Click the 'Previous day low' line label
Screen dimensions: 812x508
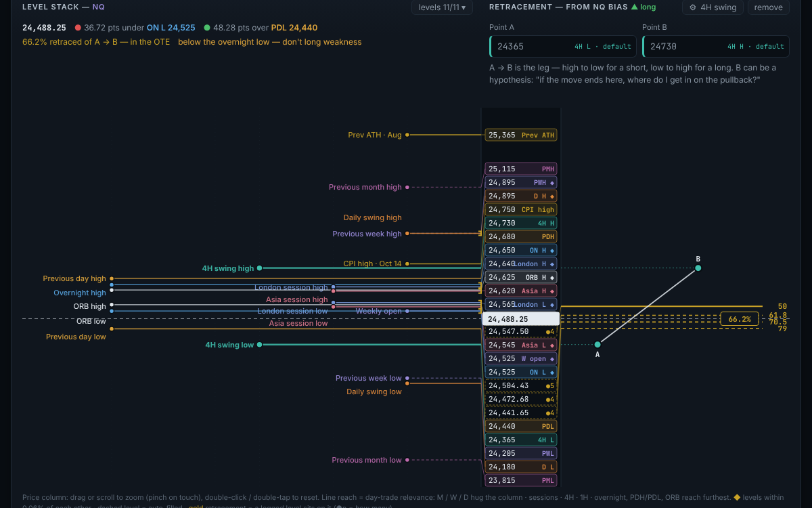pos(76,337)
